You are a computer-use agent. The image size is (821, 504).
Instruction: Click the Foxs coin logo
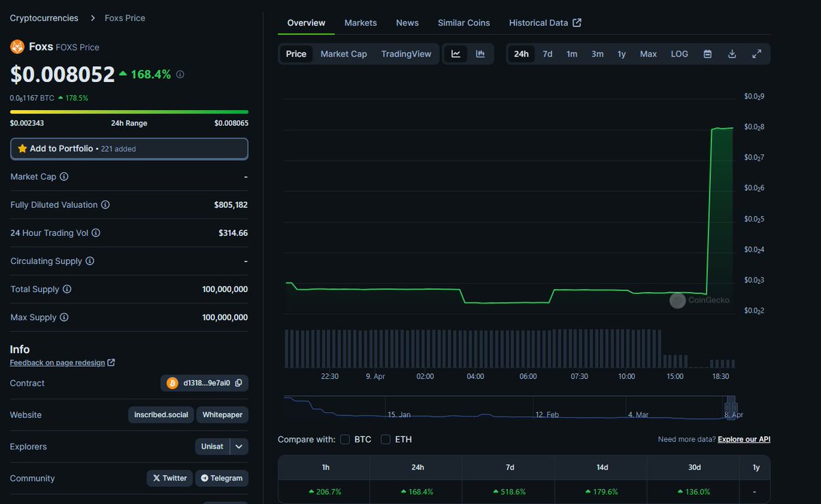pyautogui.click(x=17, y=47)
